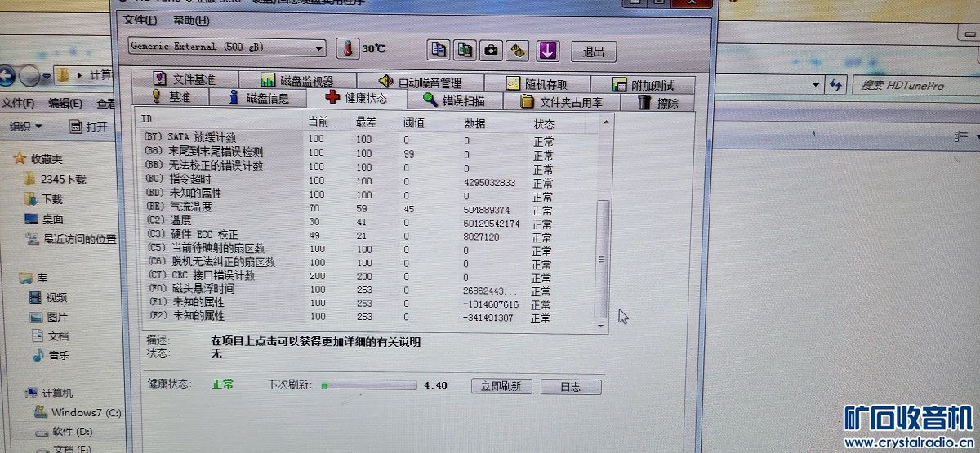
Task: Open the 组织 dropdown in Explorer
Action: pyautogui.click(x=25, y=127)
